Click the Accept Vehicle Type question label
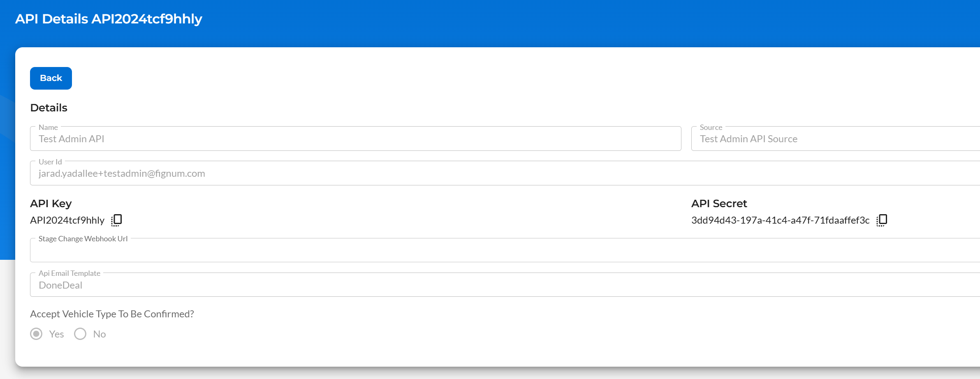The image size is (980, 379). click(x=112, y=314)
